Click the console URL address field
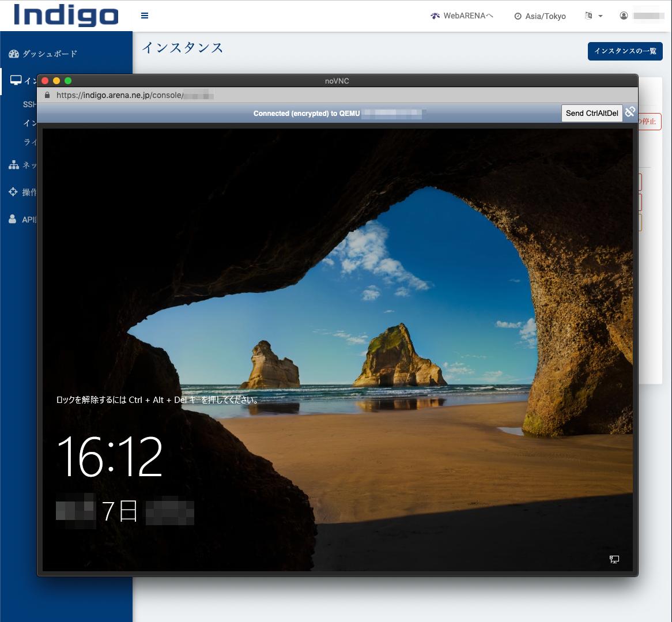Screen dimensions: 672x622 [134, 95]
